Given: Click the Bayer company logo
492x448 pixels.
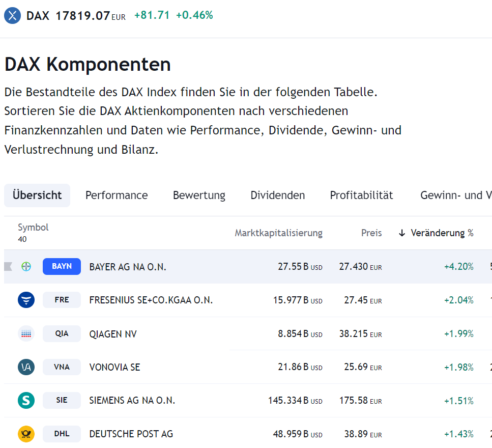Looking at the screenshot, I should tap(26, 266).
